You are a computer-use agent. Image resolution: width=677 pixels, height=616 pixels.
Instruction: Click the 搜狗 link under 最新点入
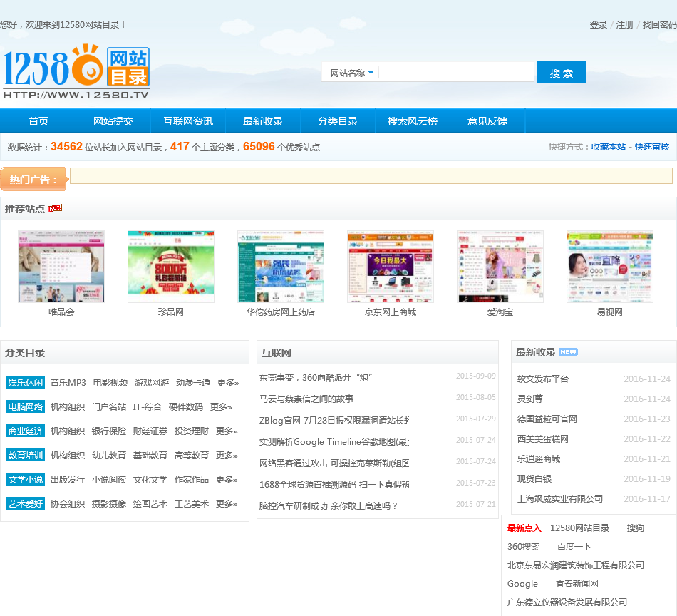(635, 528)
